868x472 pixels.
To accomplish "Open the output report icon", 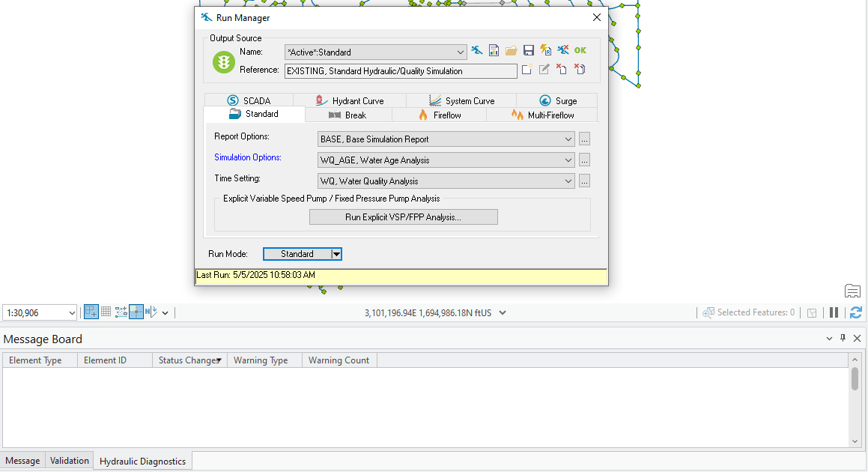I will point(494,51).
